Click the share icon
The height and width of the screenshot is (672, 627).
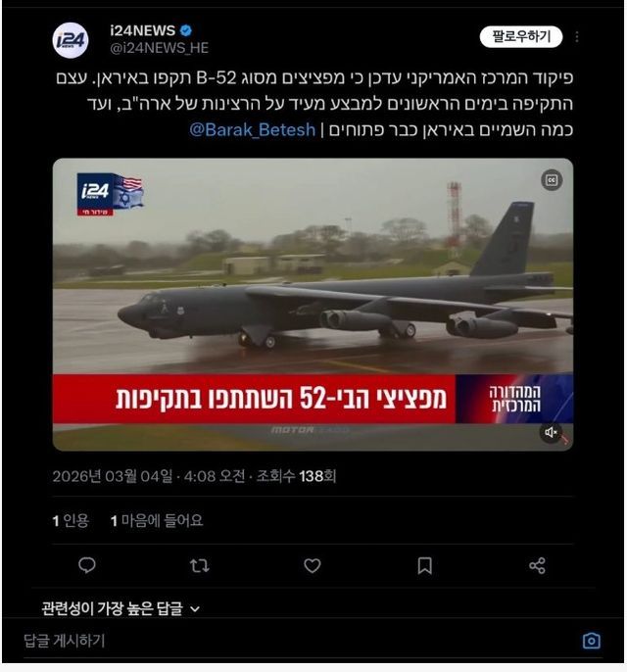(x=537, y=566)
